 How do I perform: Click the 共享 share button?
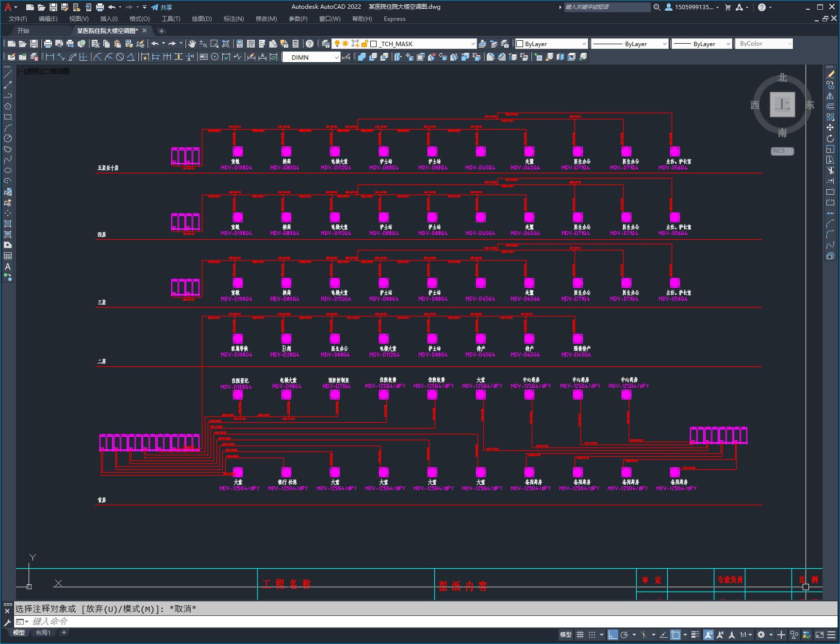tap(162, 7)
